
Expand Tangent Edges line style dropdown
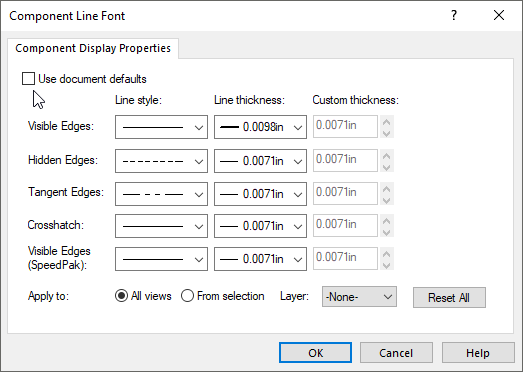[x=161, y=194]
